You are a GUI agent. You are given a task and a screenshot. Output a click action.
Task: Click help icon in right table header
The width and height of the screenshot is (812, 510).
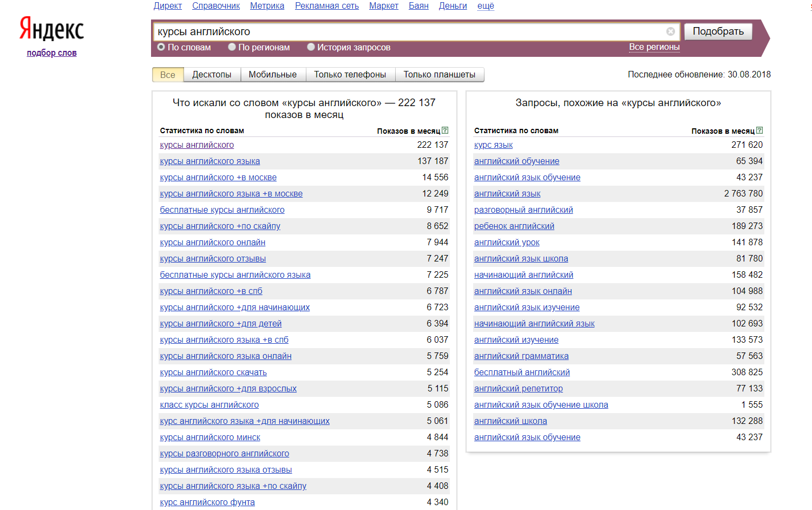[x=759, y=130]
